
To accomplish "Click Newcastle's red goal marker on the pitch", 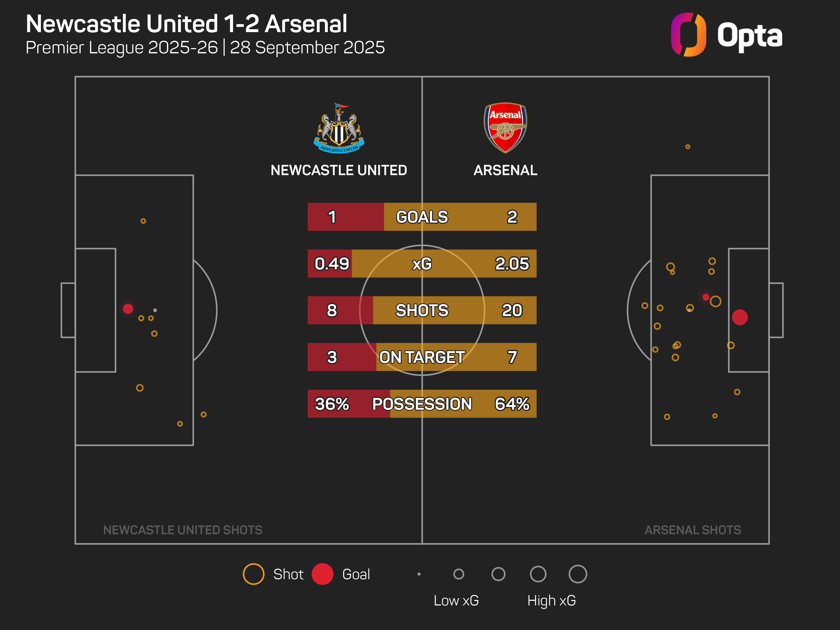I will pyautogui.click(x=128, y=309).
